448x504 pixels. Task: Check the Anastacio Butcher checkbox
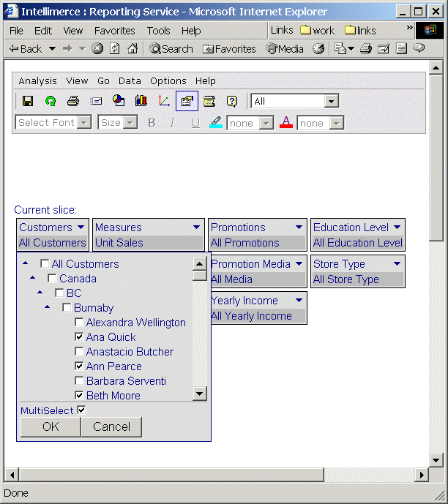coord(79,351)
